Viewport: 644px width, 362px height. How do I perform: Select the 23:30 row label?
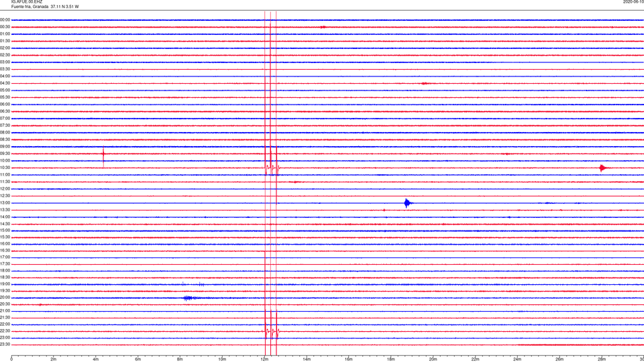coord(5,345)
